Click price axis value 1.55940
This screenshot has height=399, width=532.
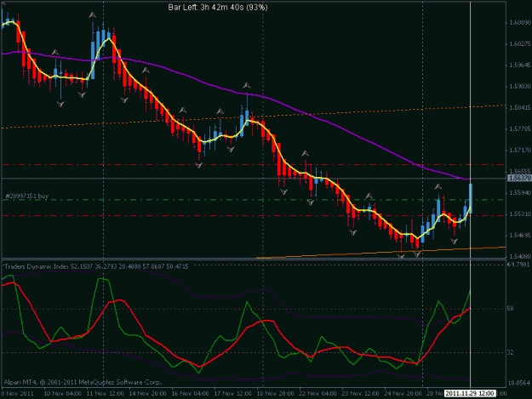520,192
